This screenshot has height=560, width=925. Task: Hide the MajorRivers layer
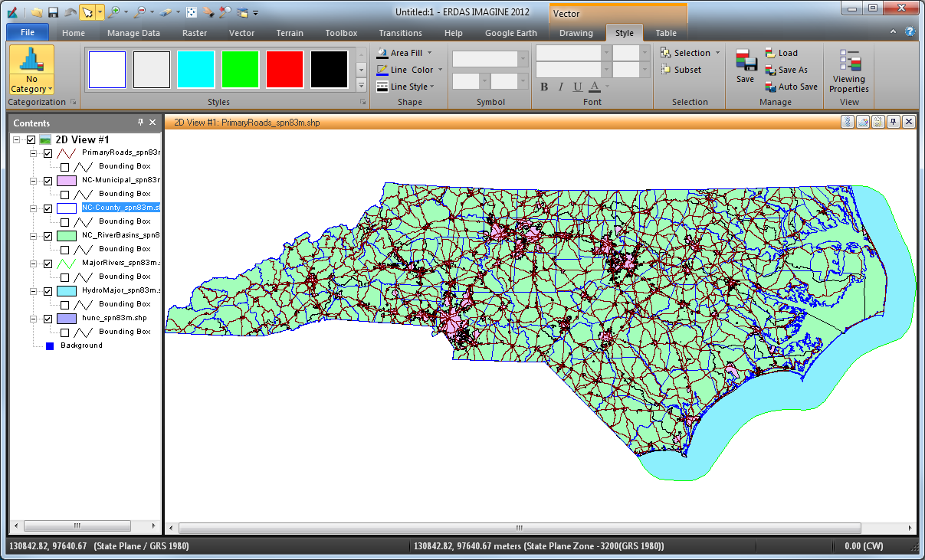tap(48, 264)
